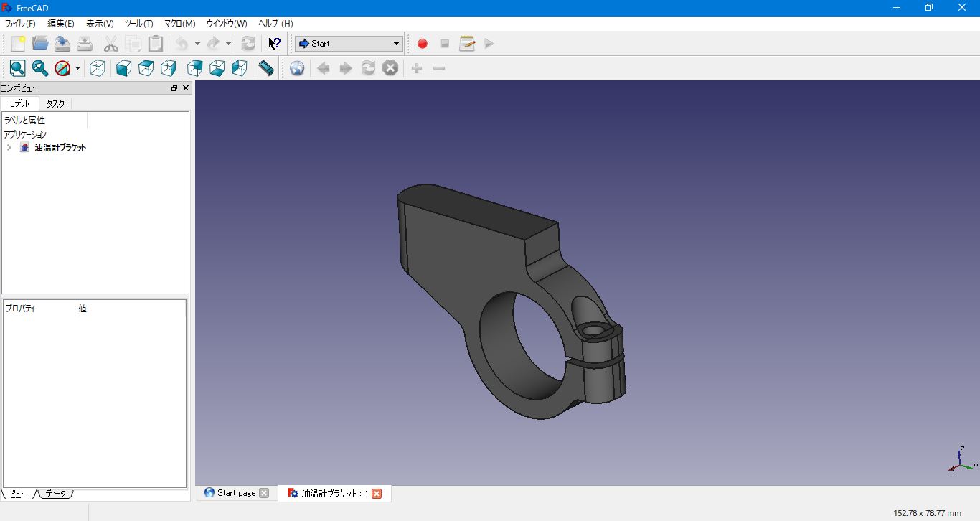Close the 油温計ブラケット document tab
The image size is (980, 521).
pyautogui.click(x=377, y=494)
